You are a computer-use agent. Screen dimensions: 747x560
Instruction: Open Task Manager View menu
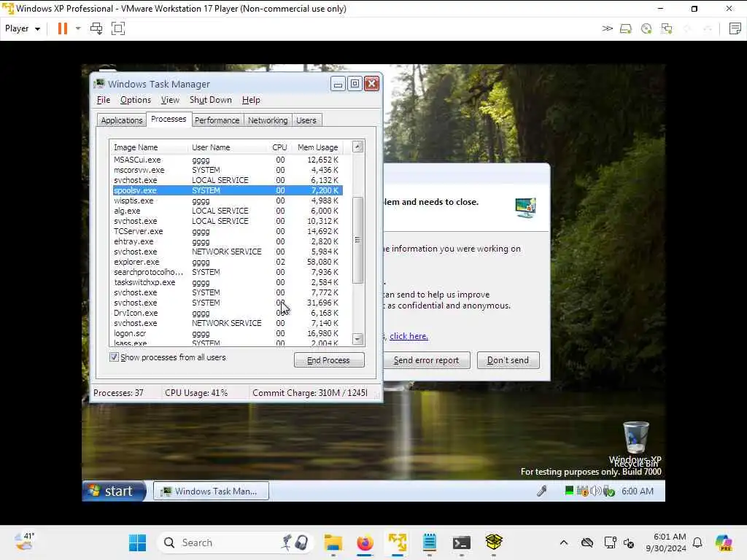pos(170,100)
